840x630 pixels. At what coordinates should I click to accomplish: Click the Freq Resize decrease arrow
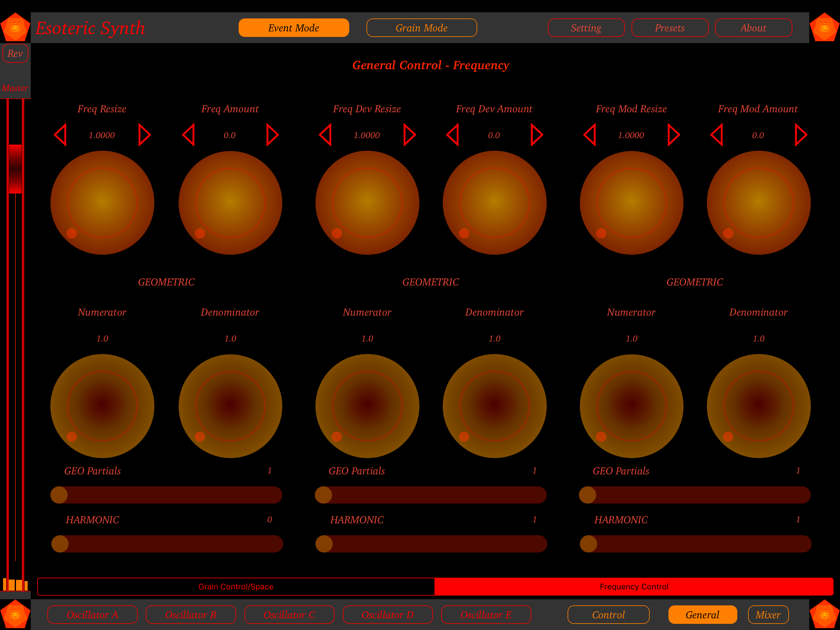tap(60, 135)
